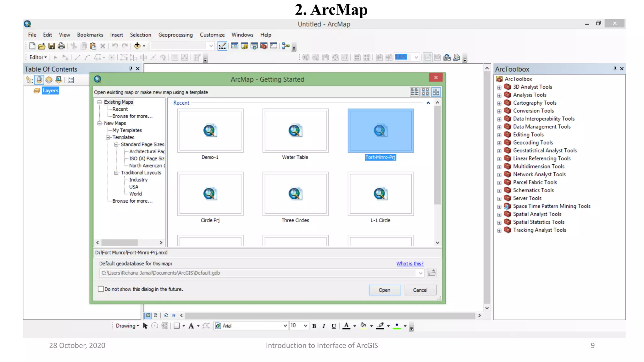644x362 pixels.
Task: Switch dialog to list view icon
Action: 415,92
